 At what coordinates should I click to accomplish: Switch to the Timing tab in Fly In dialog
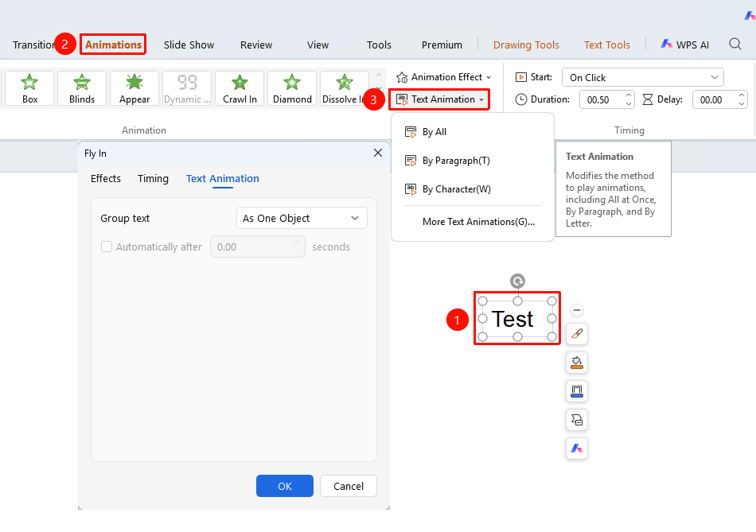(x=153, y=179)
